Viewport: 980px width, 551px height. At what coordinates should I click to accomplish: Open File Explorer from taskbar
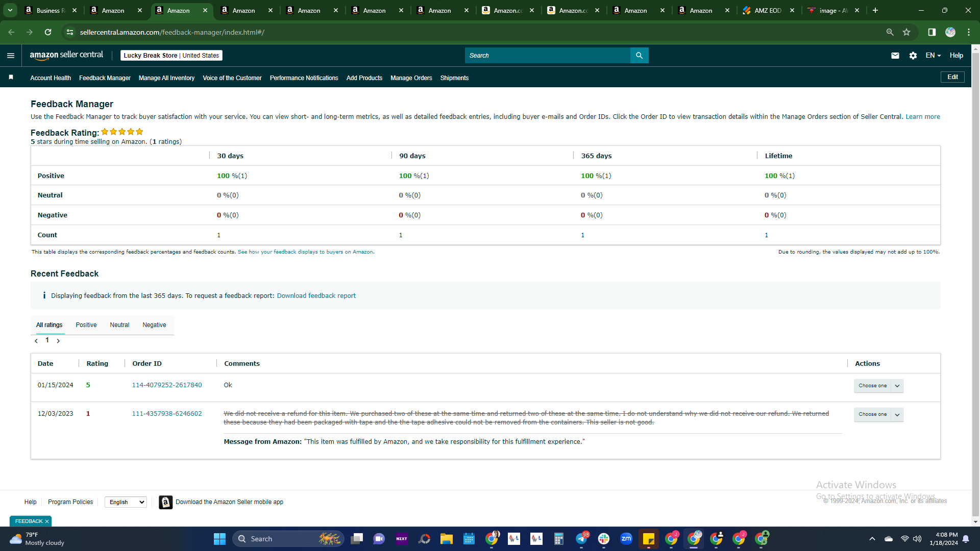[447, 539]
